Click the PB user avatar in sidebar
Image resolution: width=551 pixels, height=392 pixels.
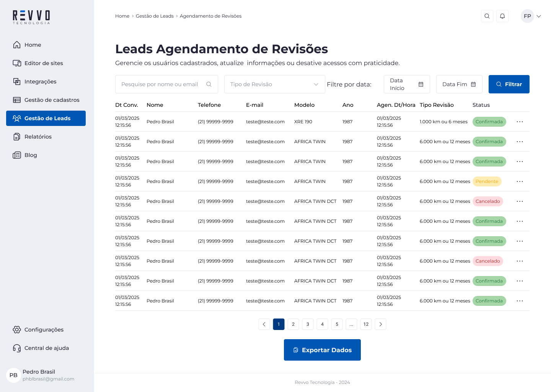coord(13,375)
